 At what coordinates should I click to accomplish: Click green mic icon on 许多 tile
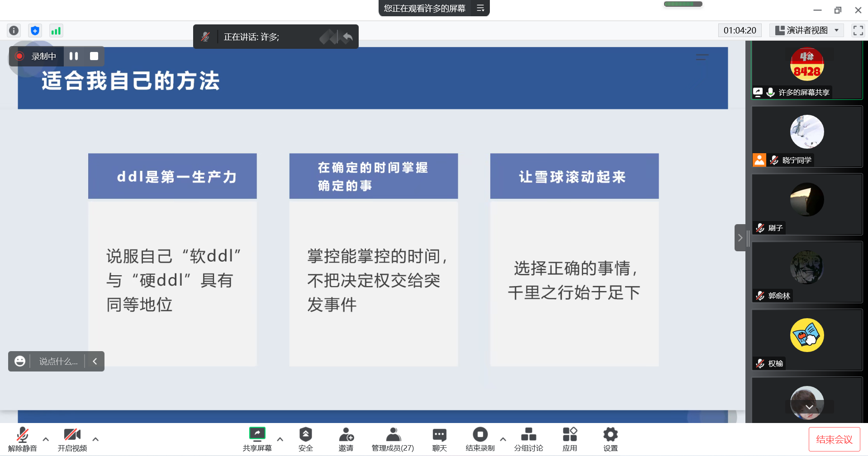tap(771, 92)
